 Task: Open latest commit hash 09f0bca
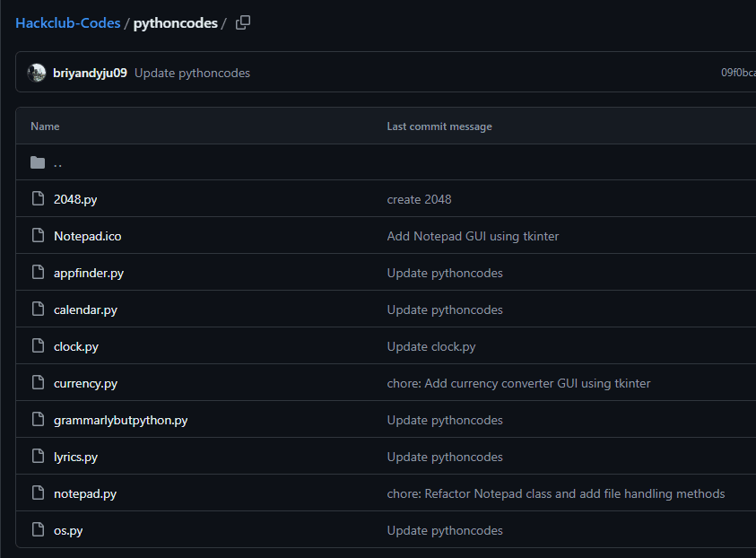pos(737,73)
